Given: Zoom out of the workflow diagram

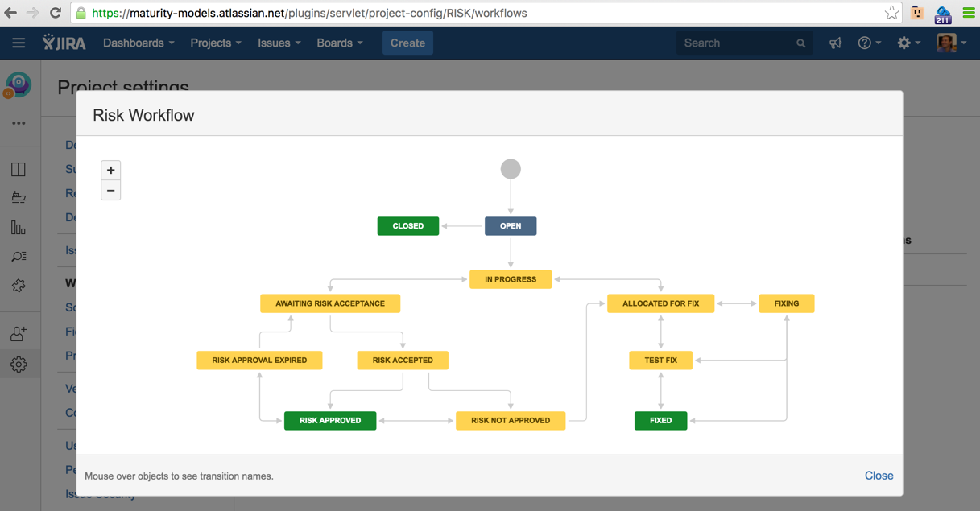Looking at the screenshot, I should (x=111, y=191).
